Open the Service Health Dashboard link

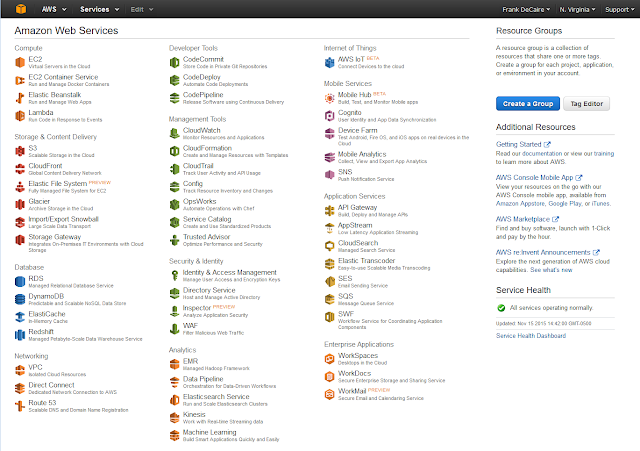[x=531, y=335]
